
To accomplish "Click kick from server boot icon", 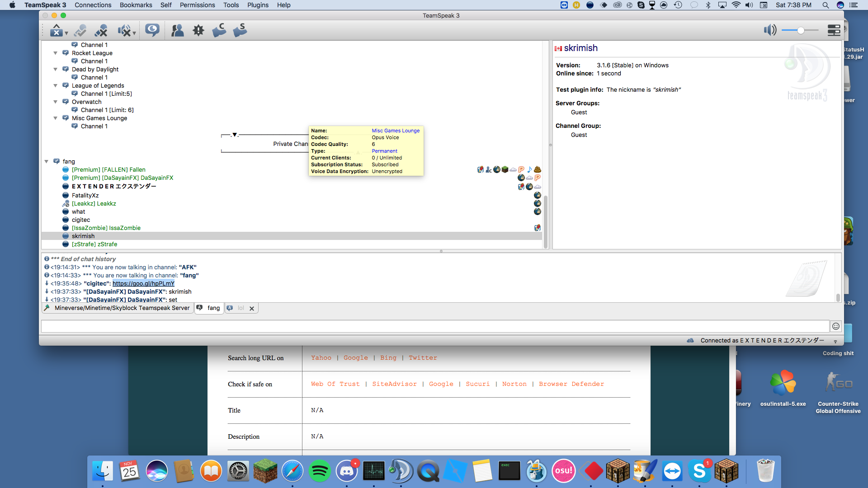I will coord(240,30).
